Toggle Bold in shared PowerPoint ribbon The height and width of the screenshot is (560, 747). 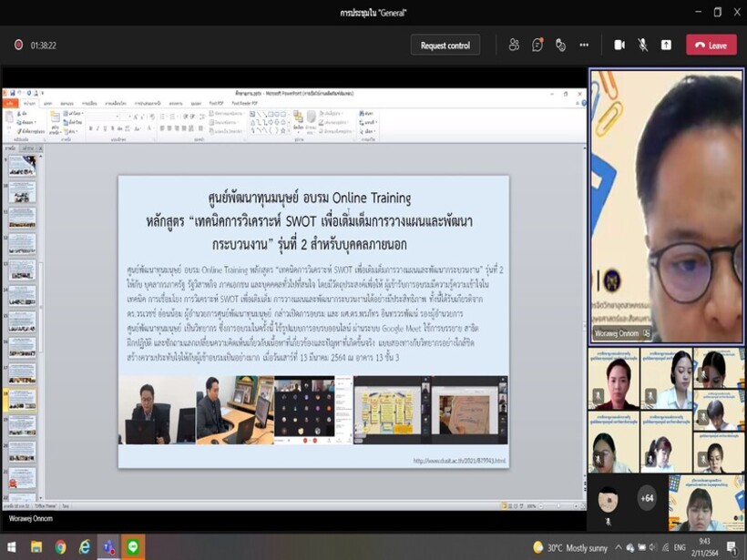(90, 128)
